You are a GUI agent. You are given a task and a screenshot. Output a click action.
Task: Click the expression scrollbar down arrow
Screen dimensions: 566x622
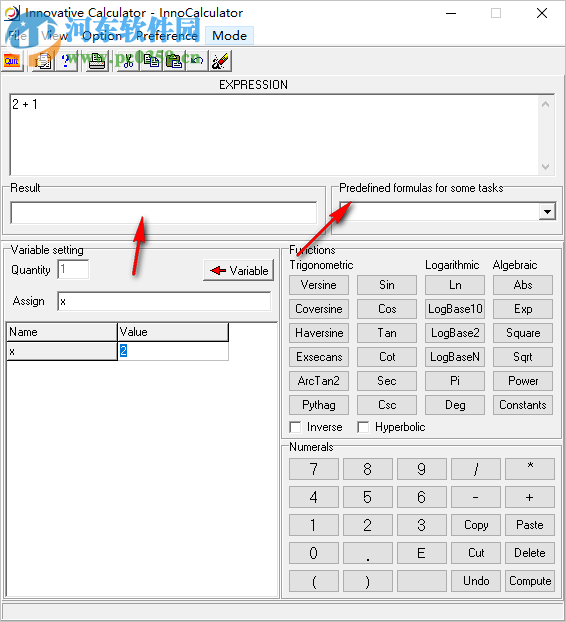[x=546, y=167]
